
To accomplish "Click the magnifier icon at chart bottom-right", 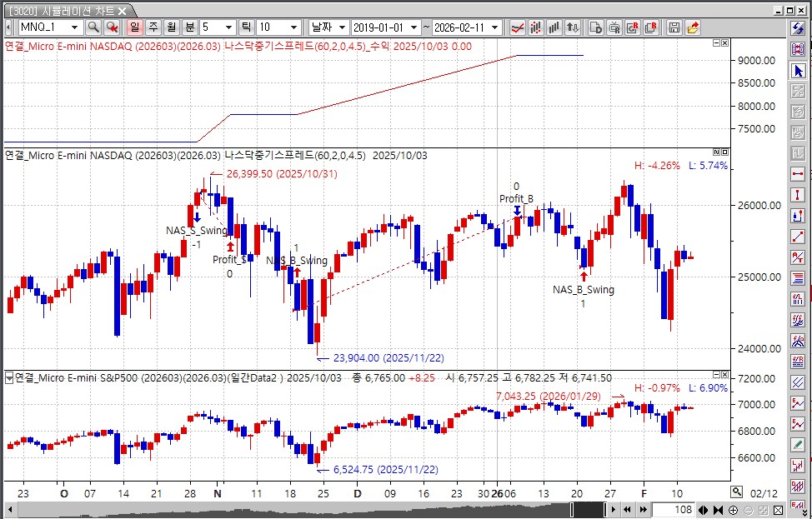I will click(736, 492).
